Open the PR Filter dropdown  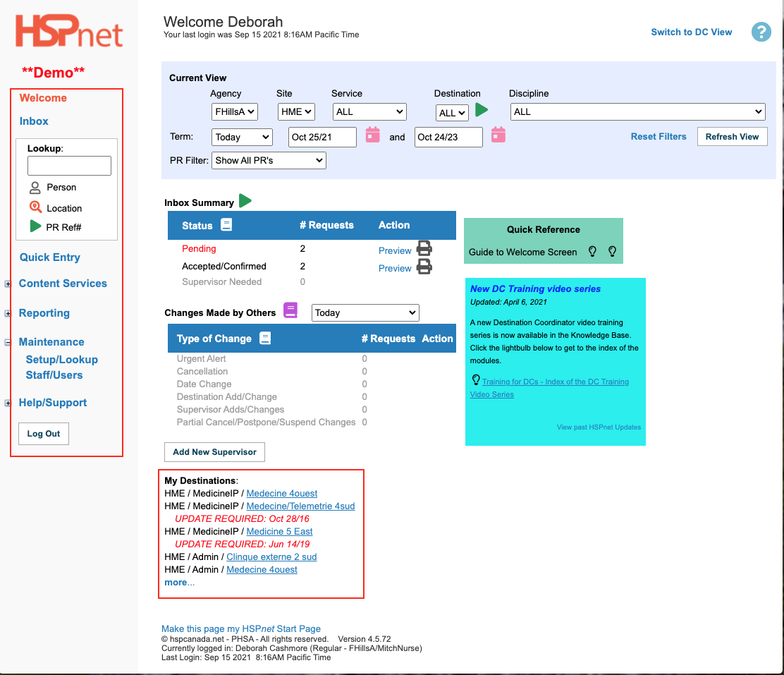tap(269, 161)
